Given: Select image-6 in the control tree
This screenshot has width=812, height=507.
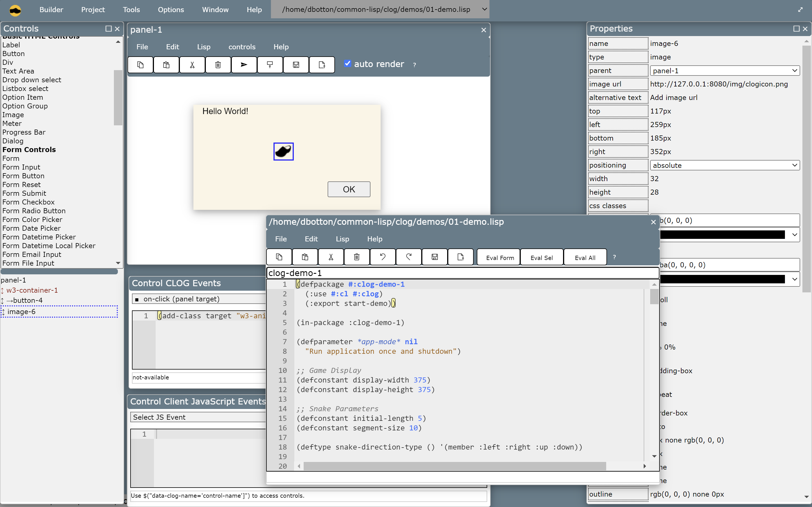Looking at the screenshot, I should click(21, 311).
